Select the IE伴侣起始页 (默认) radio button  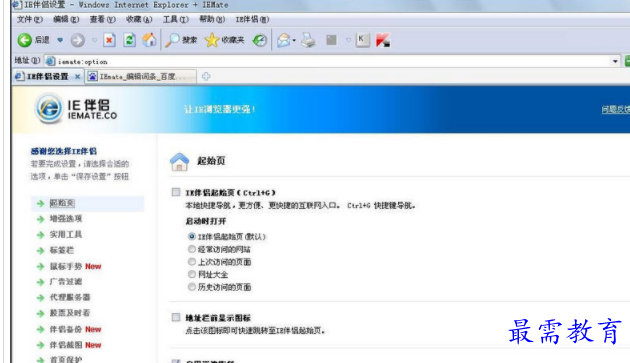click(x=192, y=236)
